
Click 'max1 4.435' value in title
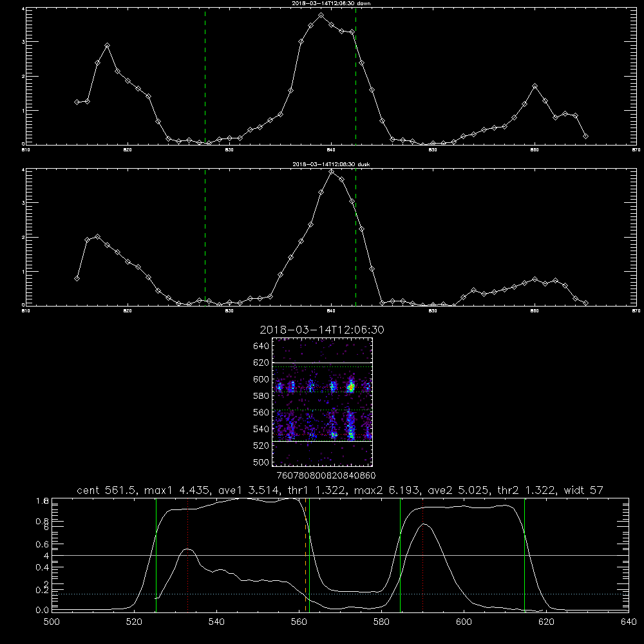tap(178, 490)
